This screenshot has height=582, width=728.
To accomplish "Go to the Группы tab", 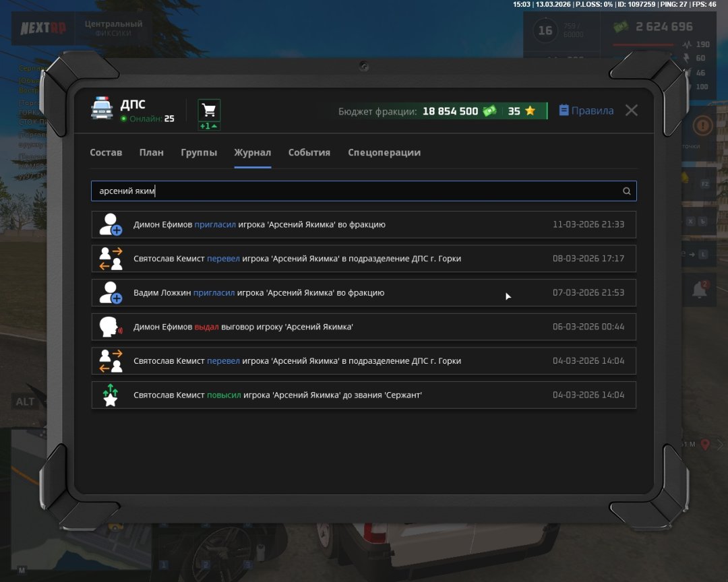I will click(x=199, y=152).
